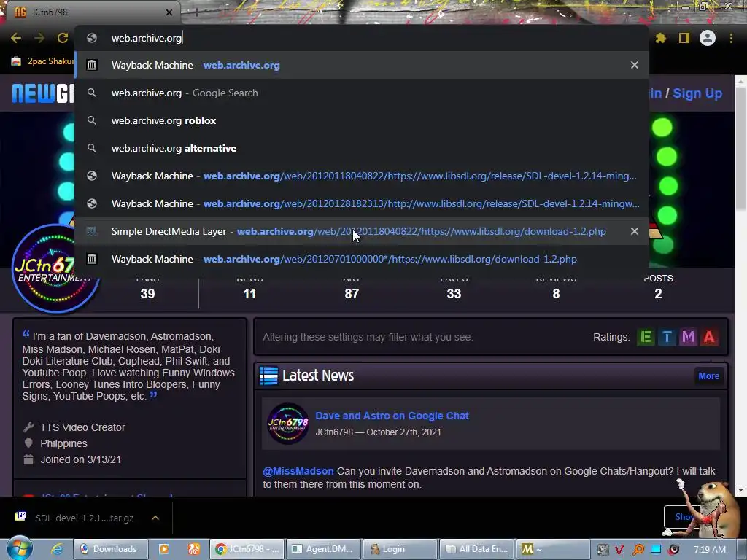Open Simple DirectMedia Layer download-1.2.php suggestion
This screenshot has width=747, height=560.
tap(362, 231)
